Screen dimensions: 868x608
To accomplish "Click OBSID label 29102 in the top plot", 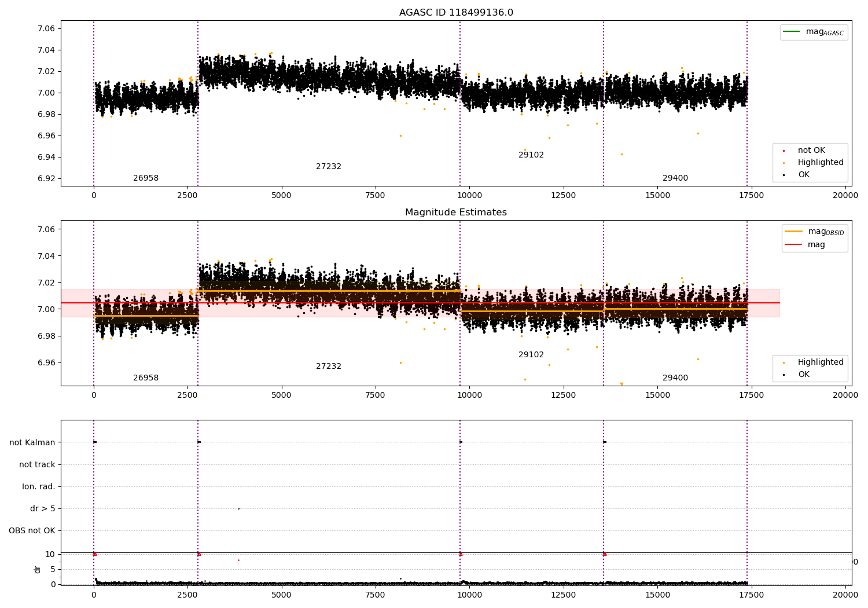I will click(531, 155).
